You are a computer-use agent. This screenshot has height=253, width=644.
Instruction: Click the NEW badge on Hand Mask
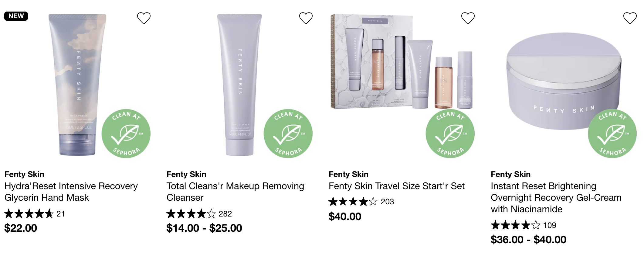(x=16, y=16)
